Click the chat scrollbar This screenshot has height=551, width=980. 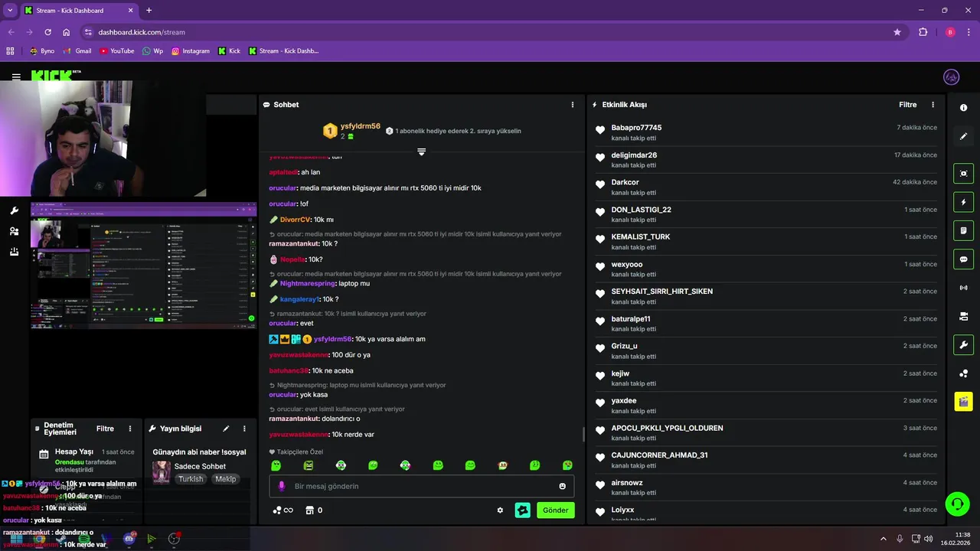[x=583, y=434]
